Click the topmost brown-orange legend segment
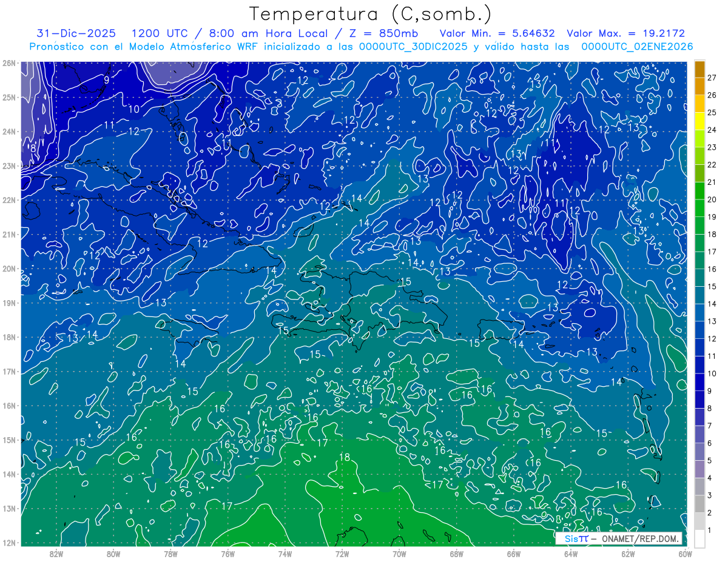 (x=699, y=69)
